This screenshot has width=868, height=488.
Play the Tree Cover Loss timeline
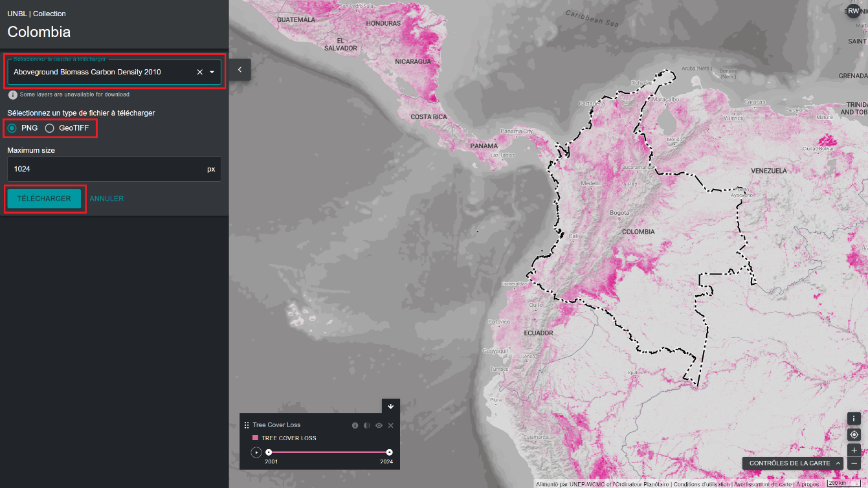tap(256, 452)
